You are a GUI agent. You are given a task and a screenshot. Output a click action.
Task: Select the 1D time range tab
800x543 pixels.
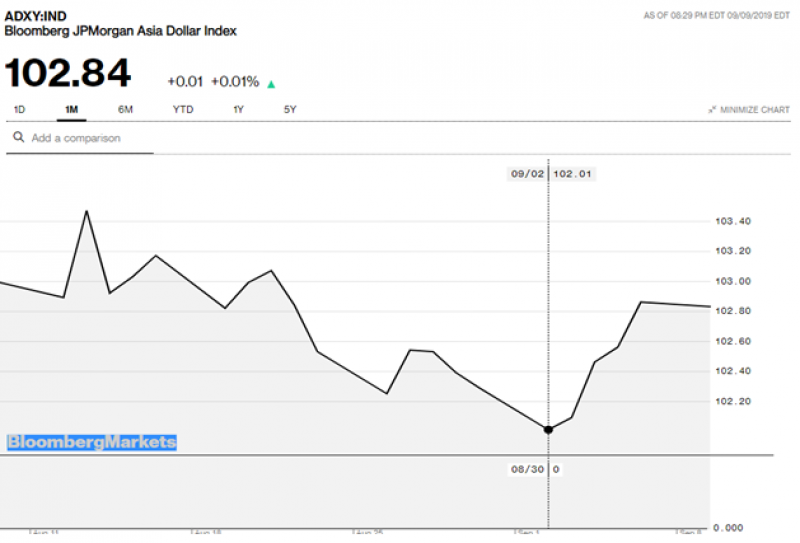point(19,109)
